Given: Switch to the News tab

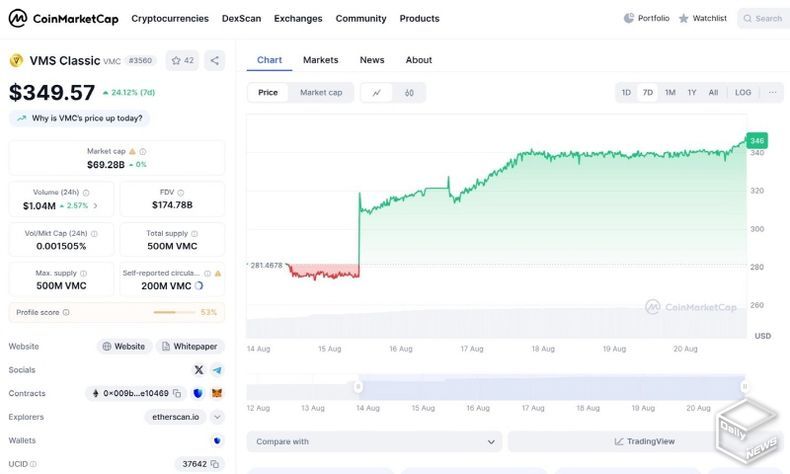Looking at the screenshot, I should [x=372, y=60].
